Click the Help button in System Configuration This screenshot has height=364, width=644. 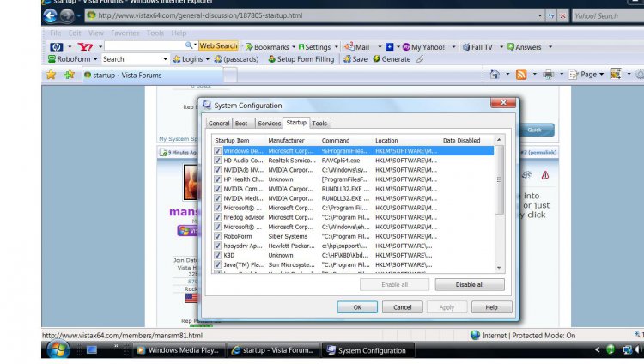[492, 306]
